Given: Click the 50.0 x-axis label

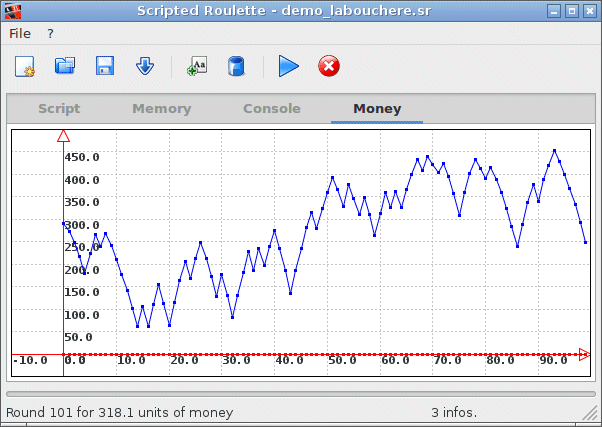Looking at the screenshot, I should point(342,361).
